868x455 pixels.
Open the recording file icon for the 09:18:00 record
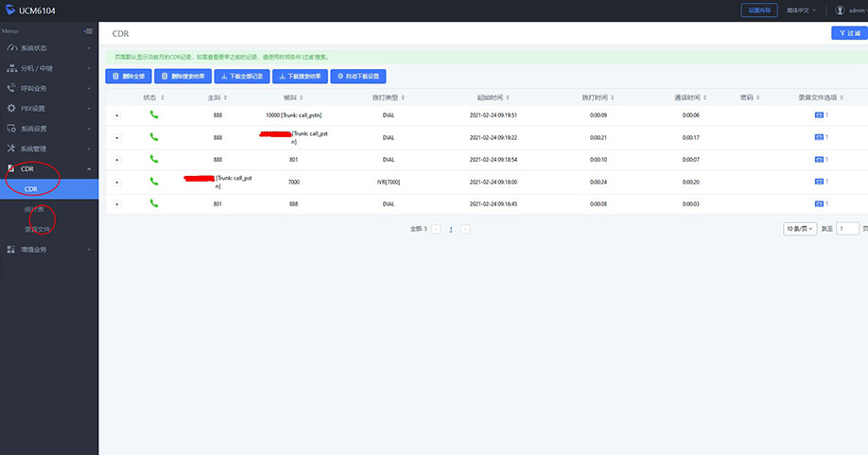[819, 182]
